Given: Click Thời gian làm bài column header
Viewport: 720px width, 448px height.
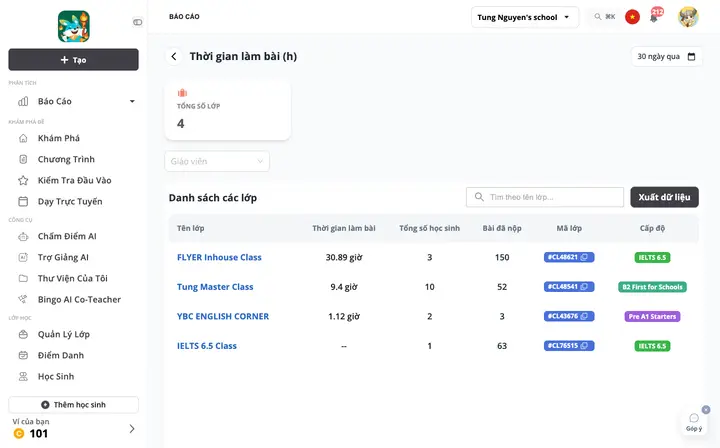Looking at the screenshot, I should click(344, 228).
